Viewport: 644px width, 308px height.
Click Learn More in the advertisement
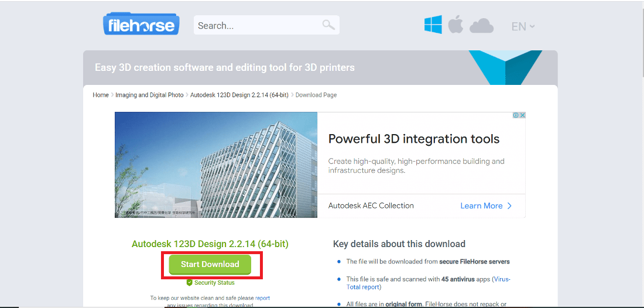(x=486, y=206)
